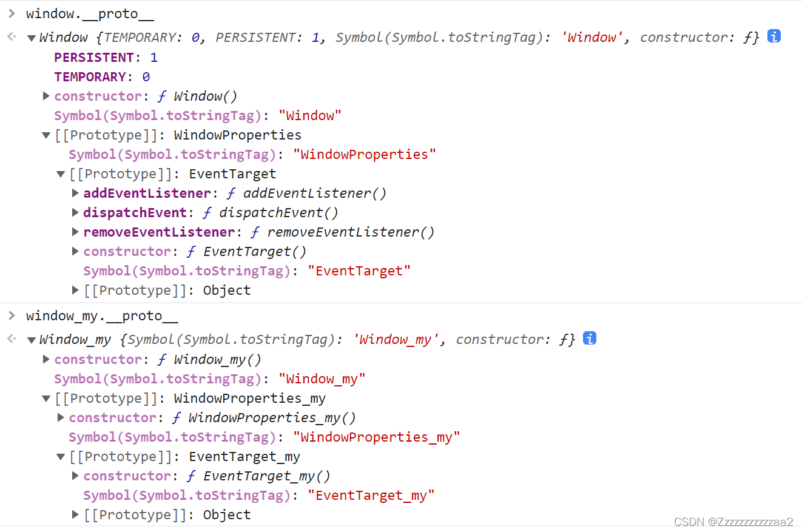802x532 pixels.
Task: Click the "Window" toStringTag value
Action: pos(310,116)
